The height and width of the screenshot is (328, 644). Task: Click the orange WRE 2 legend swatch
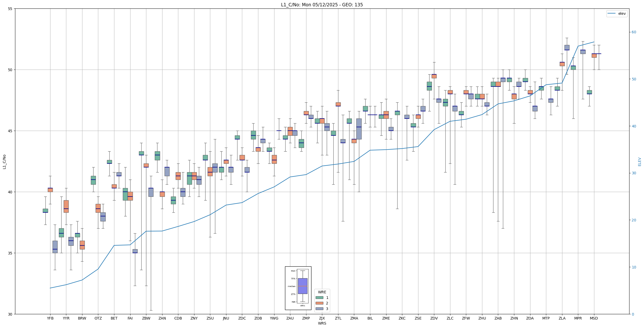tap(319, 303)
